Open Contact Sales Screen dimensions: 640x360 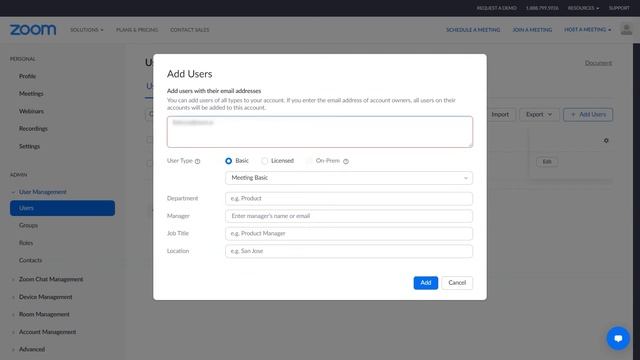pyautogui.click(x=190, y=30)
